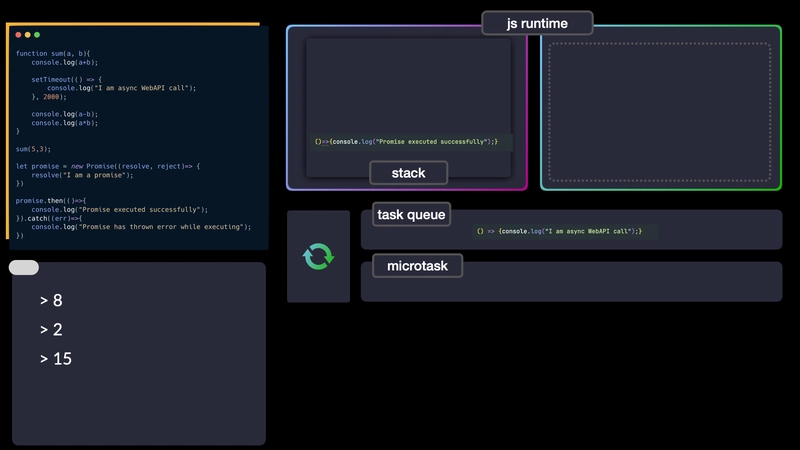Click the event loop refresh icon
Screen dimensions: 800x450
click(318, 256)
